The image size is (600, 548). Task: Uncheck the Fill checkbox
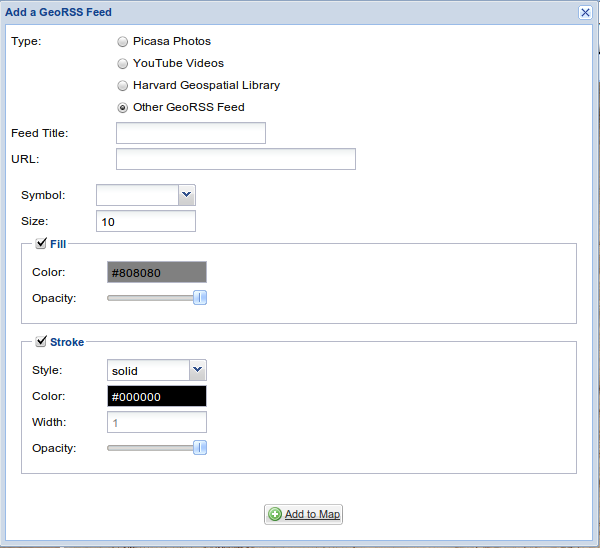pyautogui.click(x=41, y=243)
